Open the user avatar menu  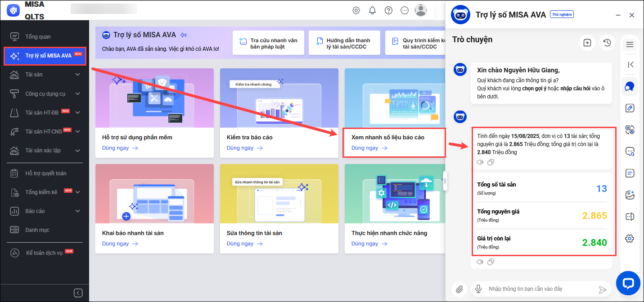point(421,10)
